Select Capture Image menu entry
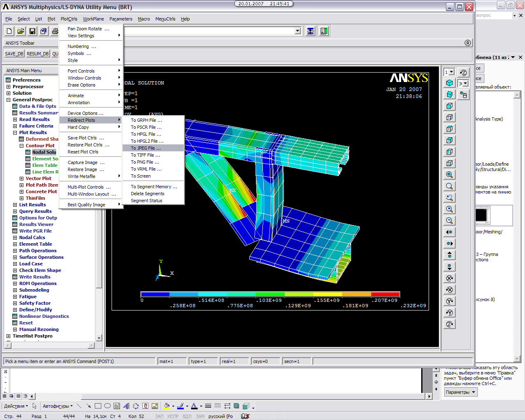Viewport: 525px width, 420px height. [91, 162]
